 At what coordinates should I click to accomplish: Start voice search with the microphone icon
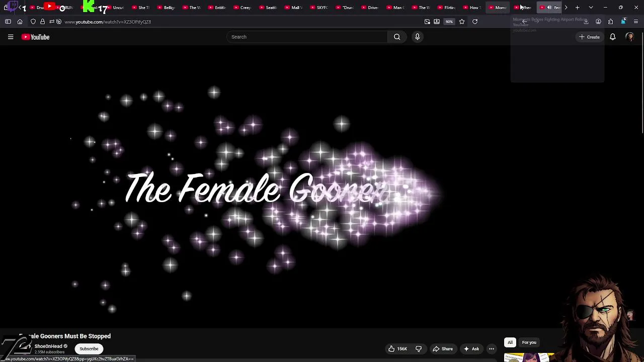click(417, 37)
